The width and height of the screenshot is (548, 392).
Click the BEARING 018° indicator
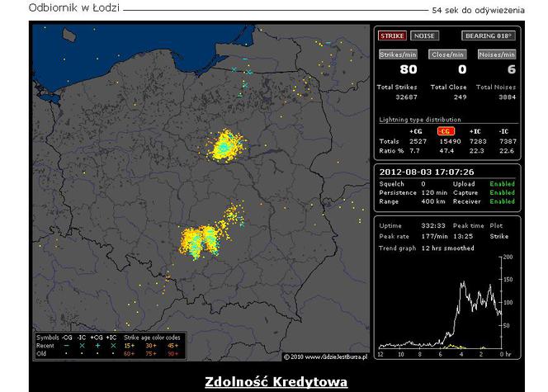pos(489,36)
